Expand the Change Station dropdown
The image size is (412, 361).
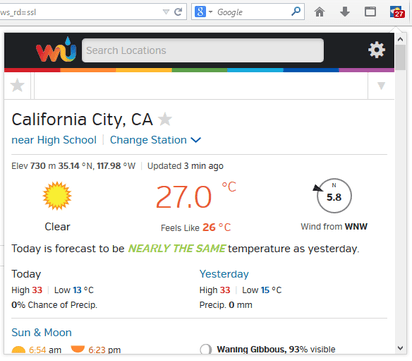tap(155, 140)
